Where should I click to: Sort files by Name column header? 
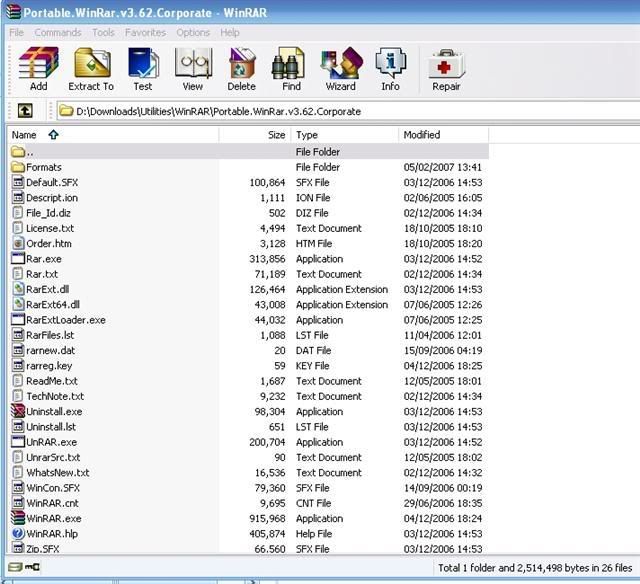point(113,135)
